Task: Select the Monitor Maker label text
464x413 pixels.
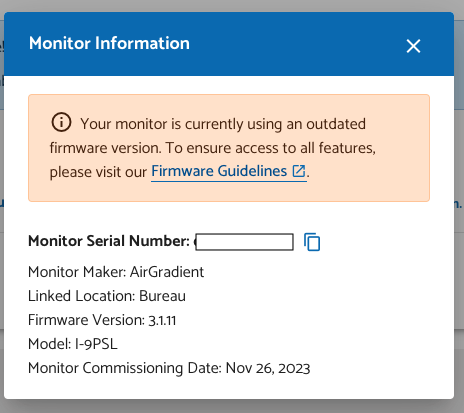Action: pyautogui.click(x=77, y=272)
